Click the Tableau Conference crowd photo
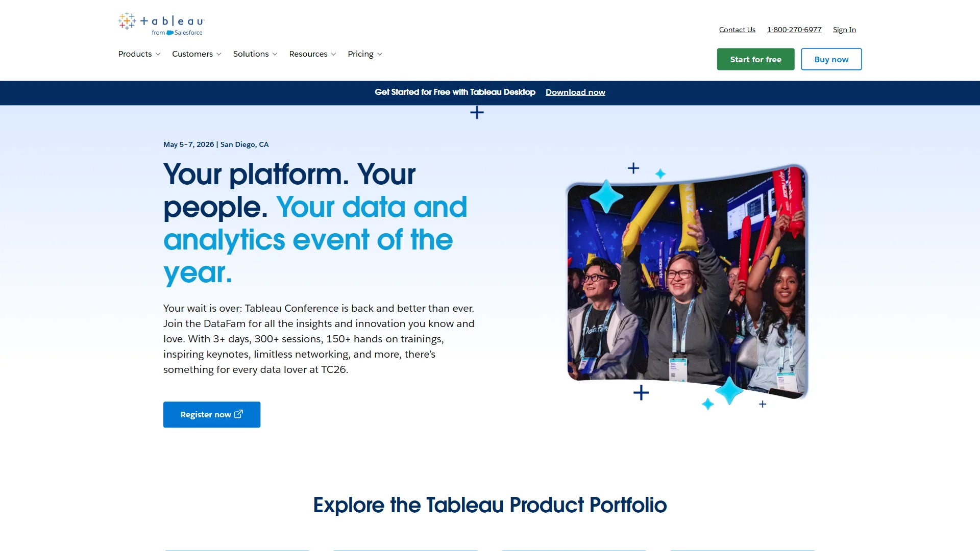The width and height of the screenshot is (980, 551). coord(687,282)
